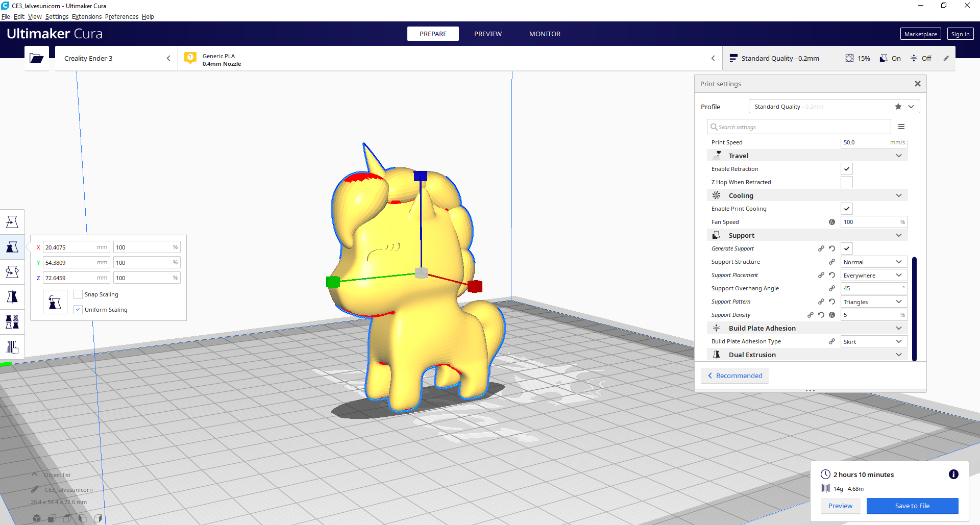This screenshot has width=980, height=525.
Task: Click the X dimension mm field
Action: point(76,247)
